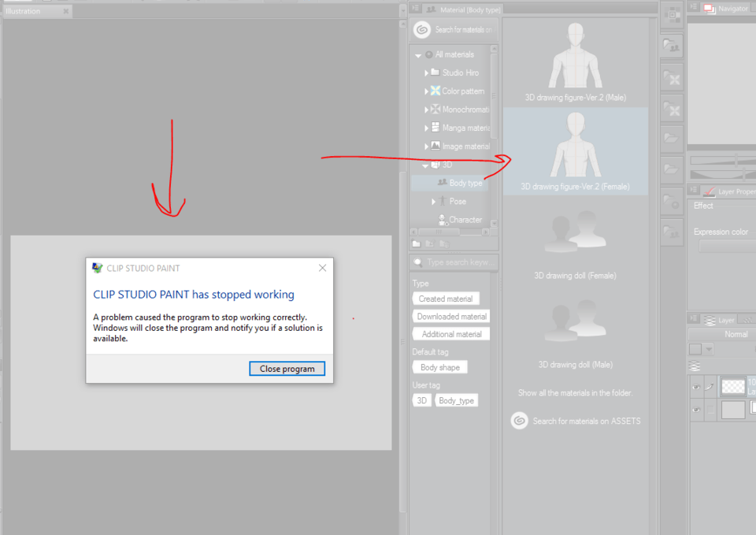The height and width of the screenshot is (535, 756).
Task: Open the Layer Property panel menu icon
Action: click(x=693, y=190)
